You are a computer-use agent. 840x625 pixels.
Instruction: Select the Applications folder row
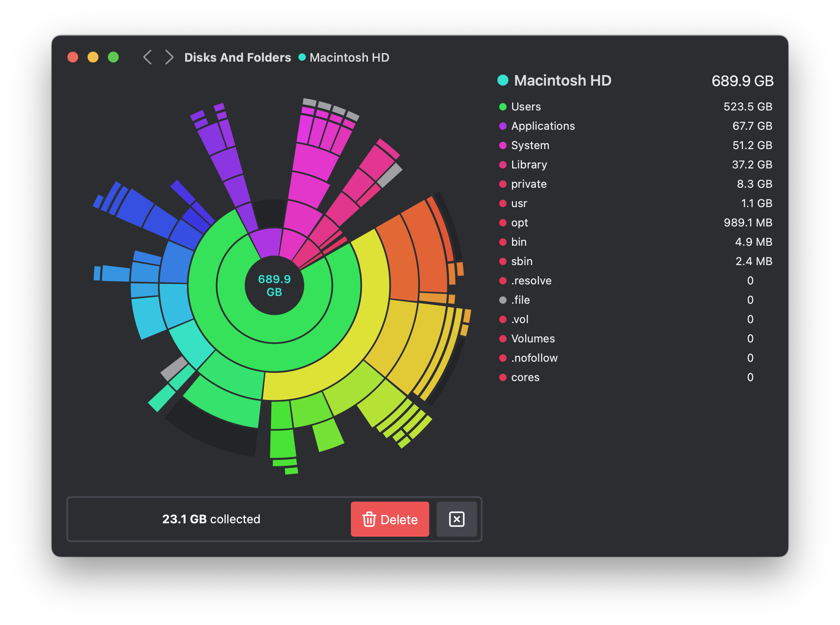(x=636, y=126)
